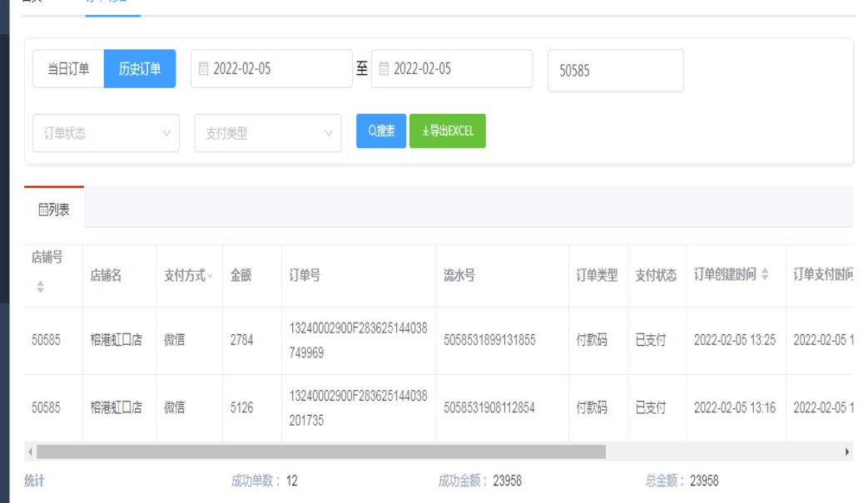868x503 pixels.
Task: Switch to the 列表 tab
Action: point(54,210)
